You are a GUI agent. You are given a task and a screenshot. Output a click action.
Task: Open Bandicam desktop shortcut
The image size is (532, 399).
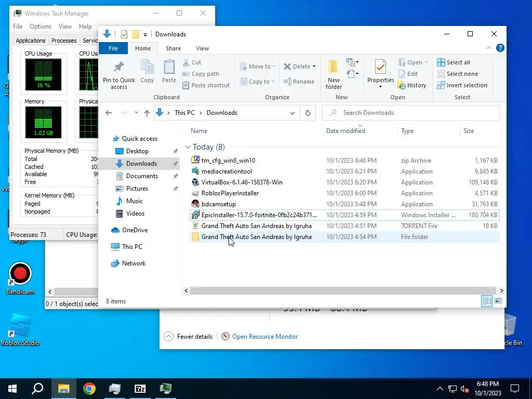[20, 278]
